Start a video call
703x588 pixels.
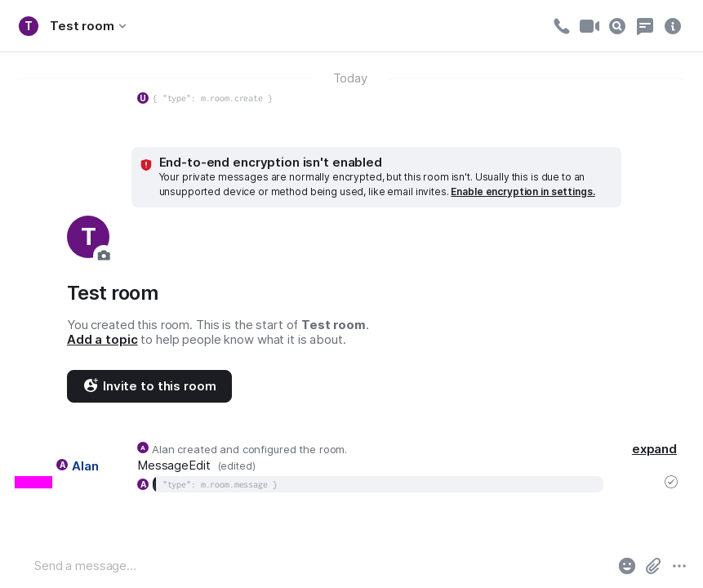click(589, 26)
